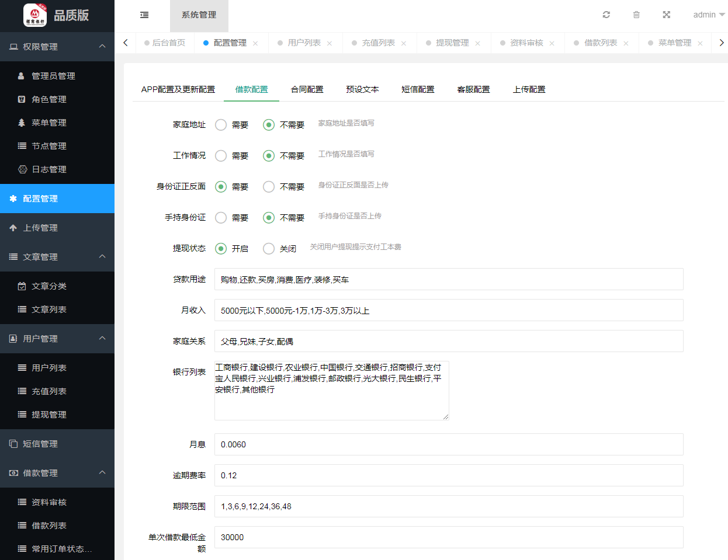Go to 提现管理 in sidebar
728x560 pixels.
coord(49,415)
